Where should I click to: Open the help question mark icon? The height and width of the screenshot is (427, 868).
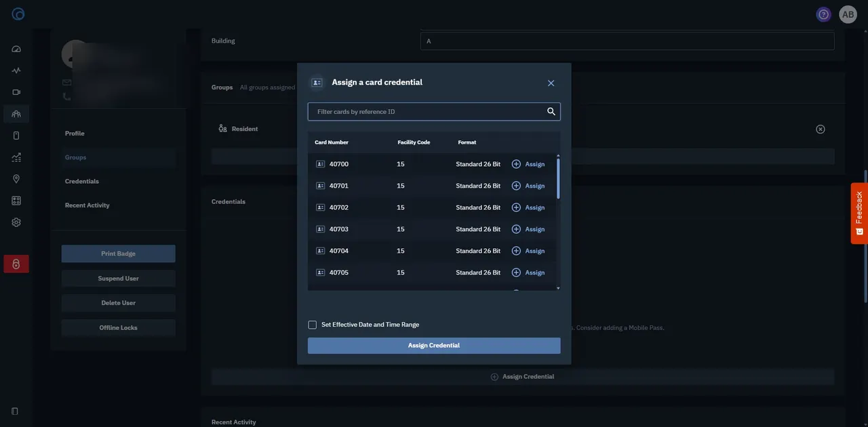click(x=824, y=14)
